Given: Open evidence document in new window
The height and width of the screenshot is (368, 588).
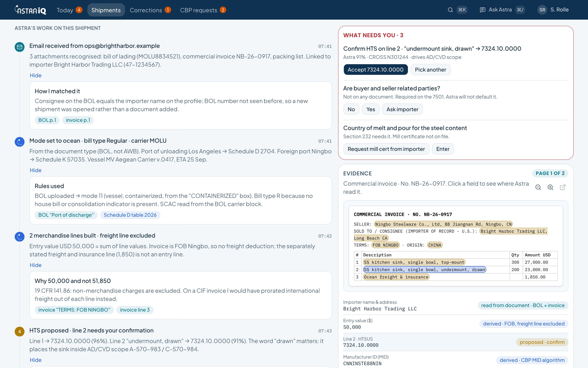Looking at the screenshot, I should click(562, 187).
